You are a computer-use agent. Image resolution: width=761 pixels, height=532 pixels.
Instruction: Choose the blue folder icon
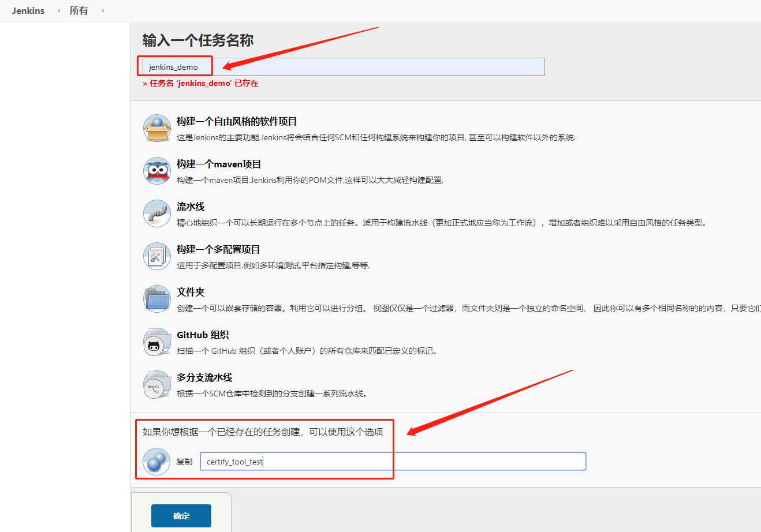tap(157, 299)
